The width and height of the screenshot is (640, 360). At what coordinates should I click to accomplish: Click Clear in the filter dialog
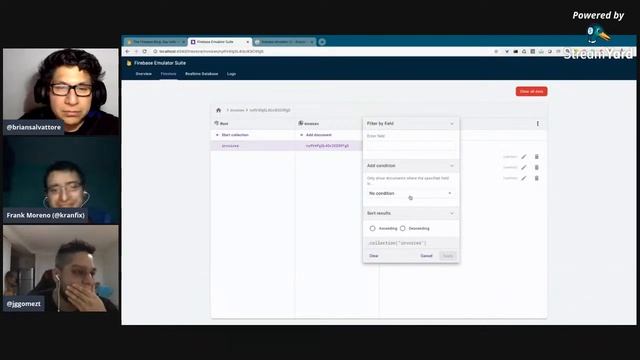(374, 256)
